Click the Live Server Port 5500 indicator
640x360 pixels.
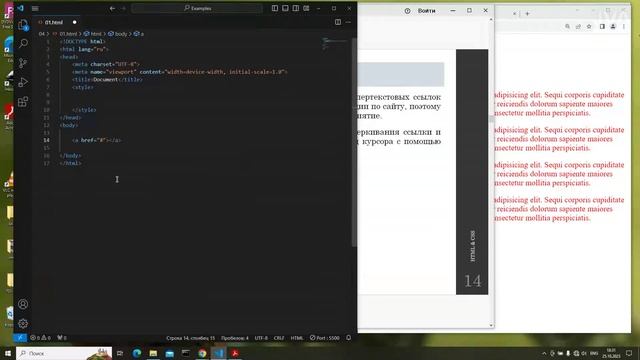point(324,338)
